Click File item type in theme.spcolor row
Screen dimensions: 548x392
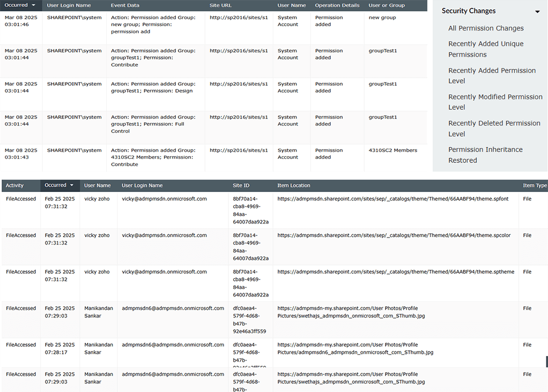coord(527,235)
